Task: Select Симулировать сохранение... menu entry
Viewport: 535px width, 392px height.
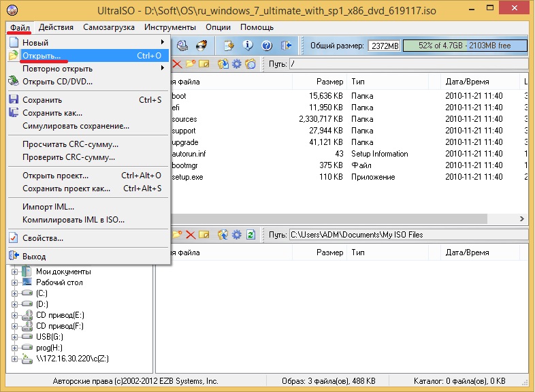Action: point(88,125)
